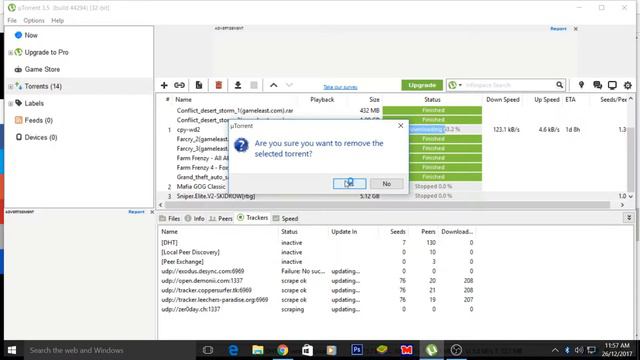640x360 pixels.
Task: Move torrent up the queue arrow
Action: (273, 85)
